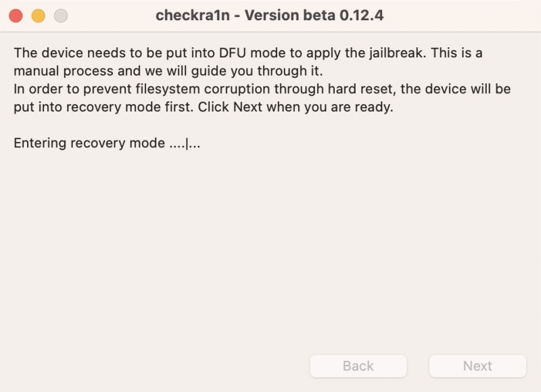Click the yellow traffic light control

[x=38, y=14]
